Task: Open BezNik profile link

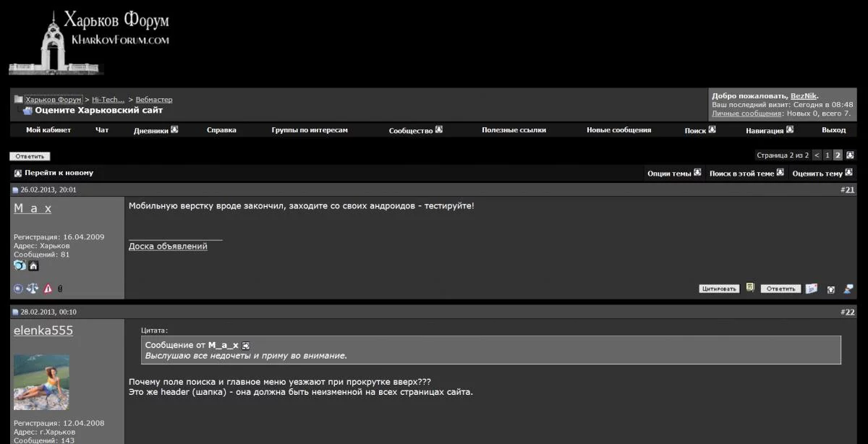Action: [x=803, y=95]
